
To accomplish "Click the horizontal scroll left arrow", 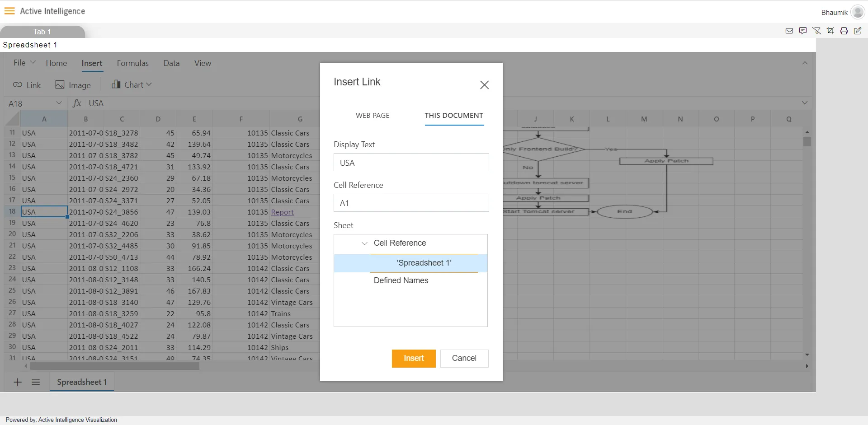I will pyautogui.click(x=25, y=366).
